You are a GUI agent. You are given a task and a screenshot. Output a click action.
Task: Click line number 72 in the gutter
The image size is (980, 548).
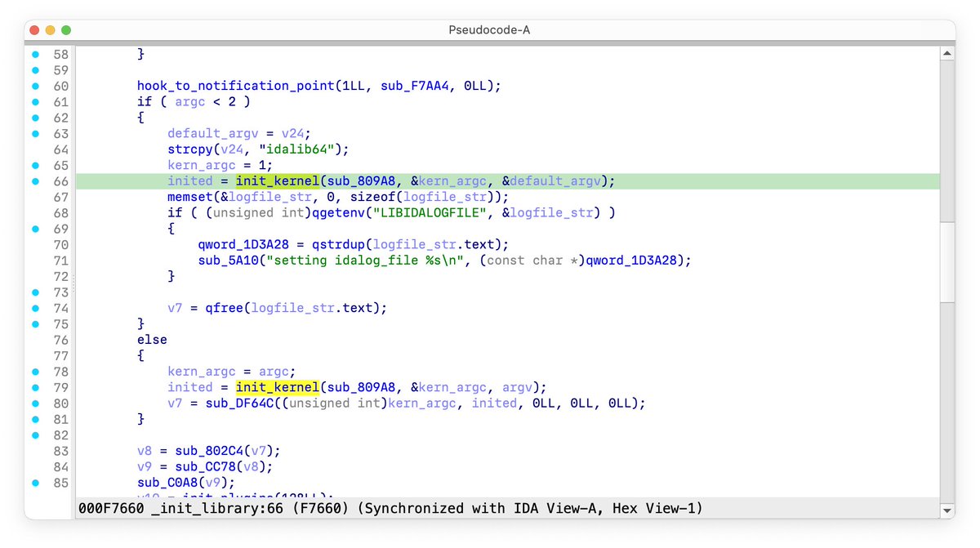(60, 277)
